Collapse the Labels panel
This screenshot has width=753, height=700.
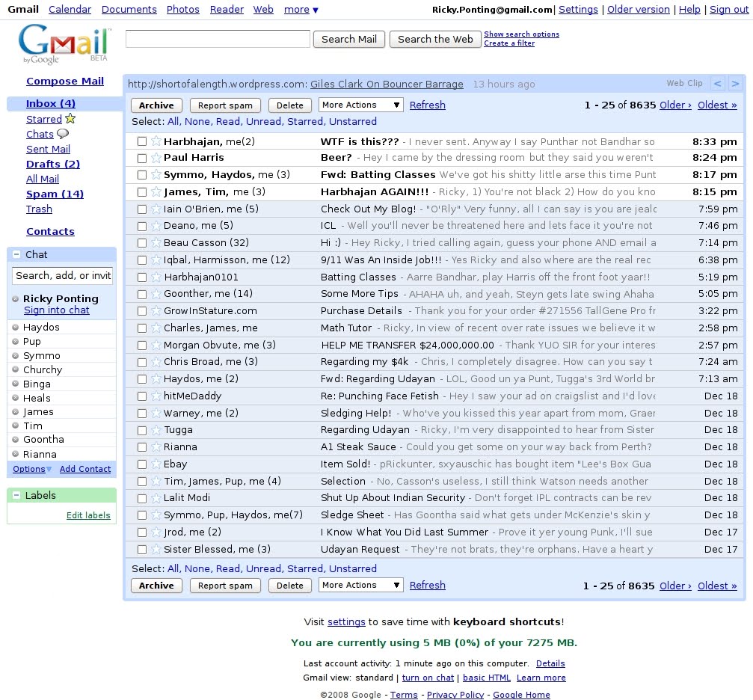coord(16,495)
